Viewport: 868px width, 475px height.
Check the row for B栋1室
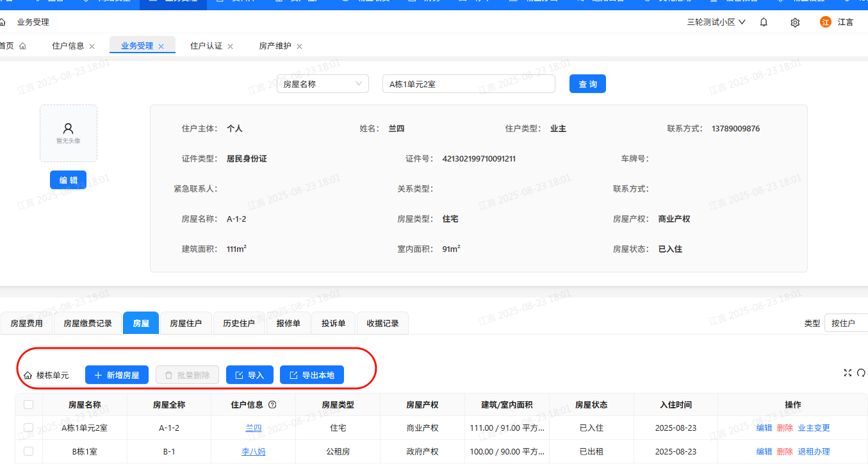[28, 451]
